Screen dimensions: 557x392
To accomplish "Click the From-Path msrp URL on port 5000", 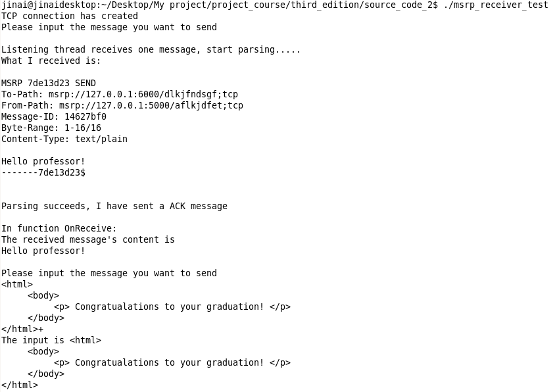I will tap(151, 105).
